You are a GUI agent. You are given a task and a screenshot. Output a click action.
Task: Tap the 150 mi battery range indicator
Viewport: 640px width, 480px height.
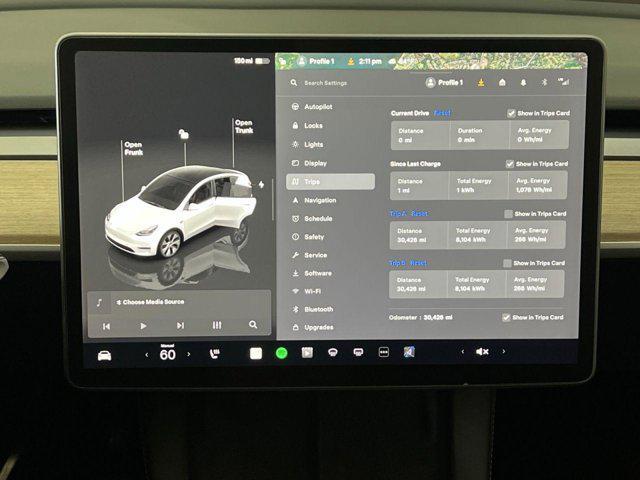click(251, 61)
